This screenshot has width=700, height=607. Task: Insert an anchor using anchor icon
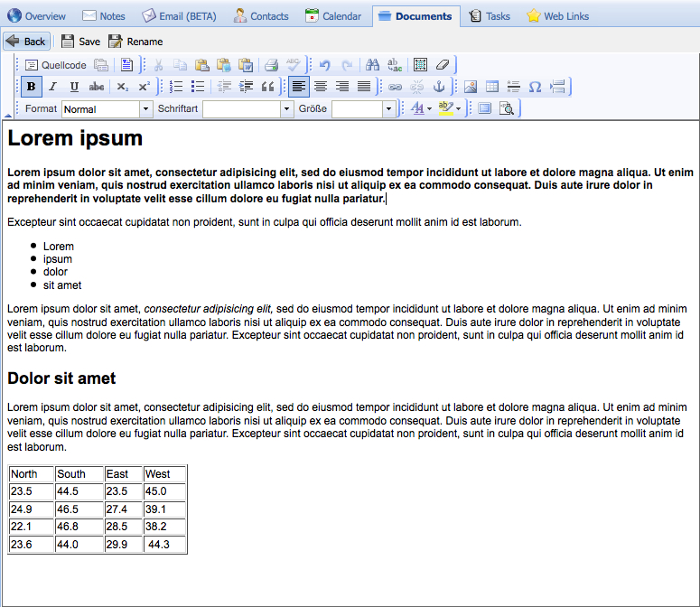point(439,87)
